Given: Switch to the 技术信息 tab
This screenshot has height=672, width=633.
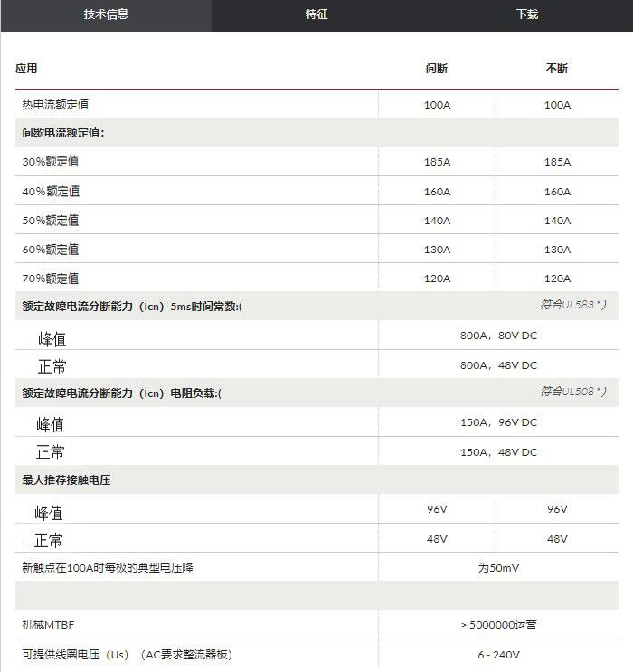Looking at the screenshot, I should (106, 14).
